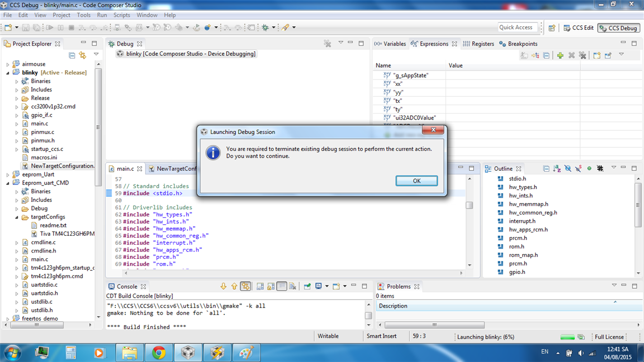The width and height of the screenshot is (644, 362).
Task: Select the Terminate debug session icon
Action: [x=70, y=27]
